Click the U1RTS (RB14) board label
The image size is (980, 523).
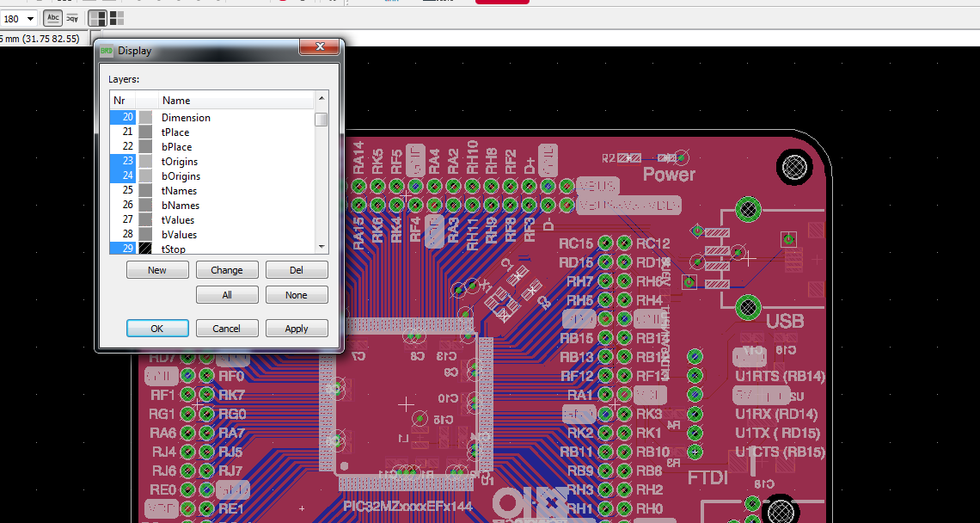click(780, 377)
